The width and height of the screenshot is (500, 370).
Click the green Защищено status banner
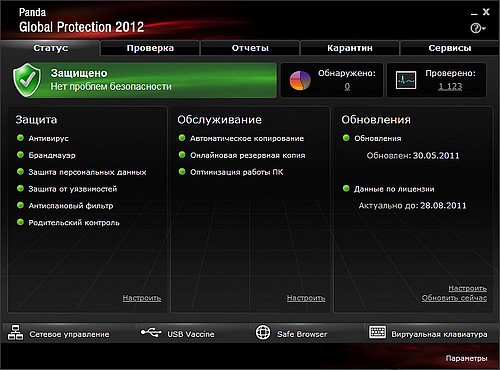145,80
